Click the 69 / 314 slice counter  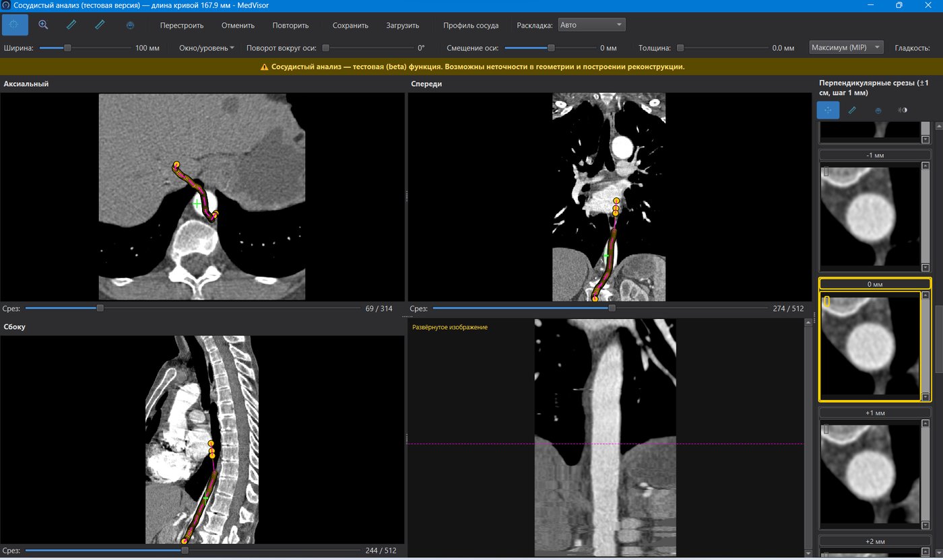[379, 308]
